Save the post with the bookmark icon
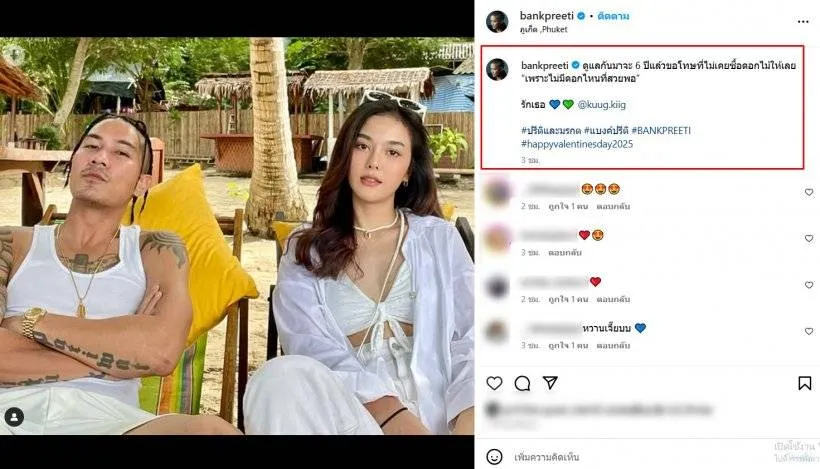Screen dimensions: 820x469 805,383
